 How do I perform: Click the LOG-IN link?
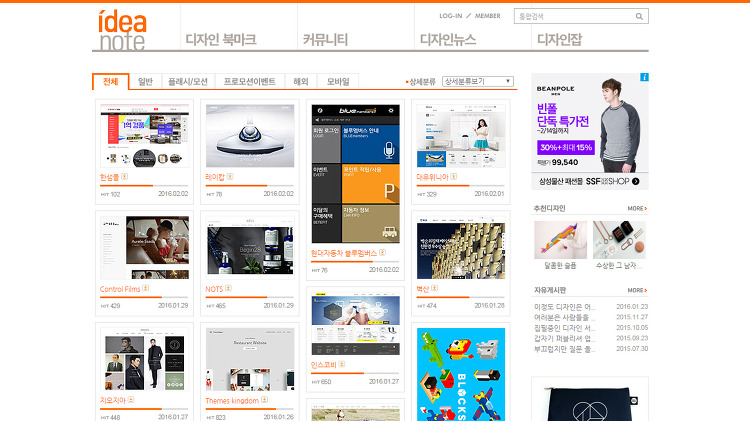point(451,16)
